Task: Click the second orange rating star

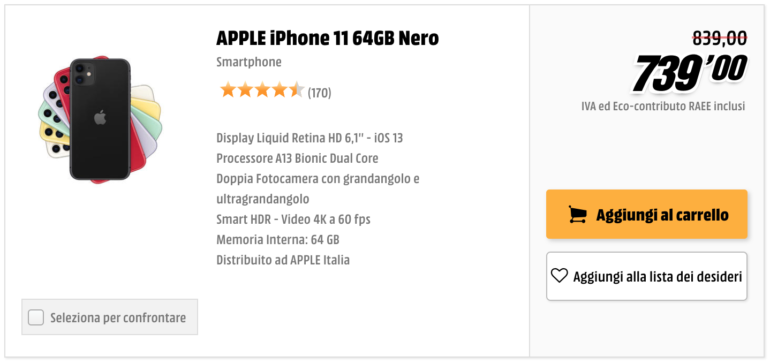Action: pyautogui.click(x=245, y=90)
